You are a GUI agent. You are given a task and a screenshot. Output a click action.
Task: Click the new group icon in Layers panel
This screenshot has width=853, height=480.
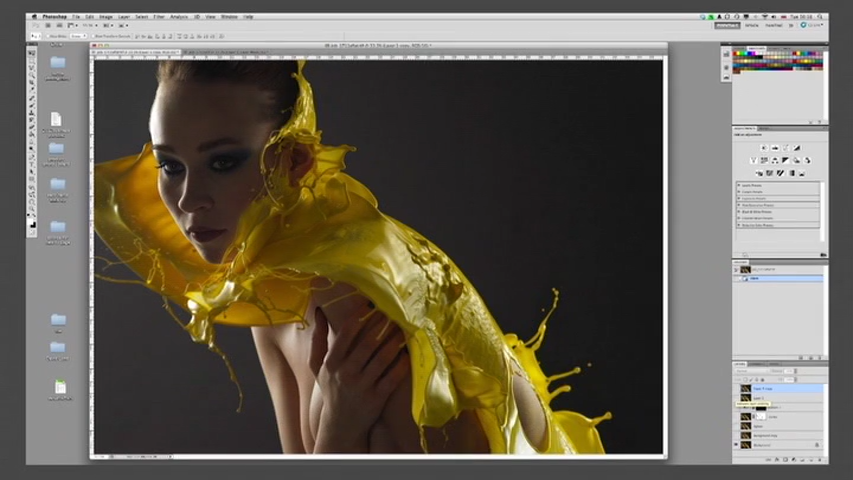tap(802, 460)
